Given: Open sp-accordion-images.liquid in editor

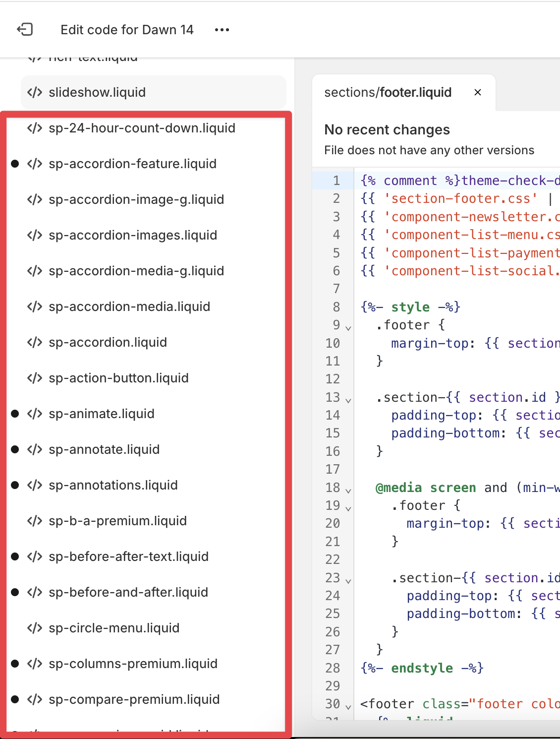Looking at the screenshot, I should 133,235.
